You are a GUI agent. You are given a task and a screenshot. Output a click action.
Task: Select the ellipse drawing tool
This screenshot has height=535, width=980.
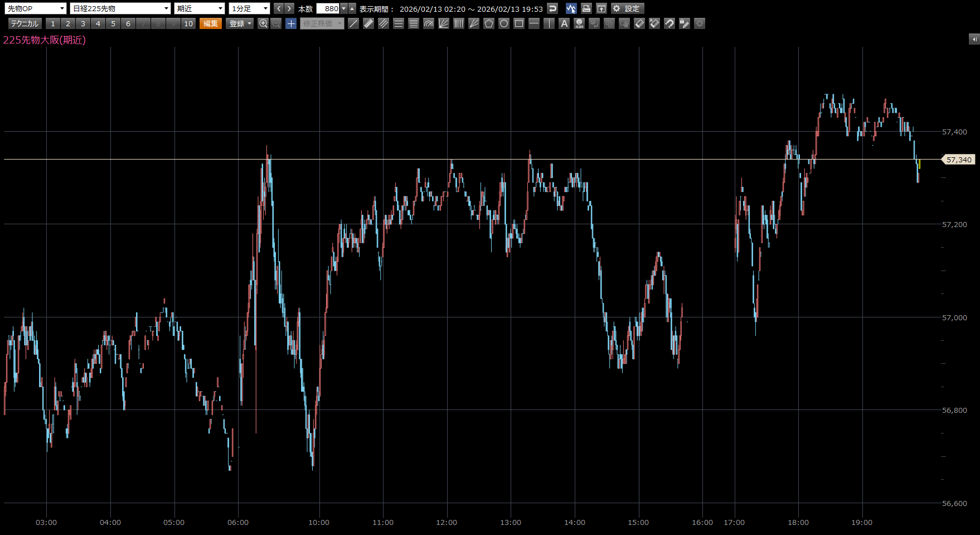coord(504,23)
